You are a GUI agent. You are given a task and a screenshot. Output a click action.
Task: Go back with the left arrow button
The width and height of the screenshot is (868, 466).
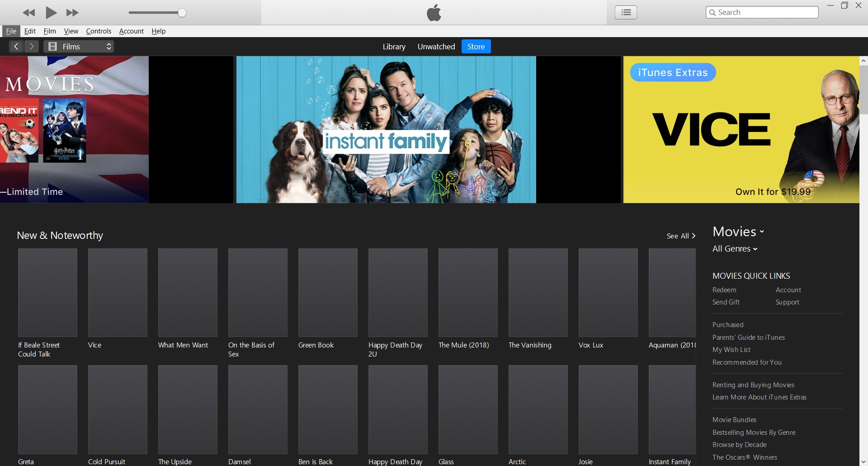click(16, 46)
